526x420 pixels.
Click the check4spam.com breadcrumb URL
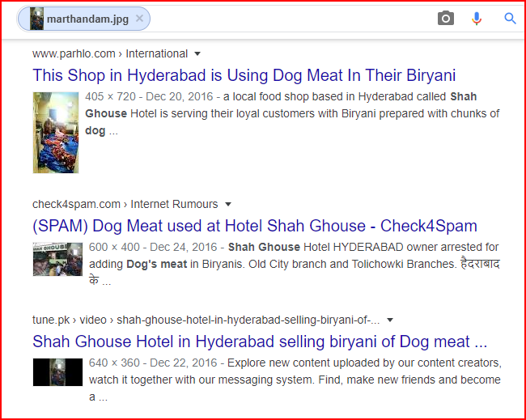click(x=76, y=204)
